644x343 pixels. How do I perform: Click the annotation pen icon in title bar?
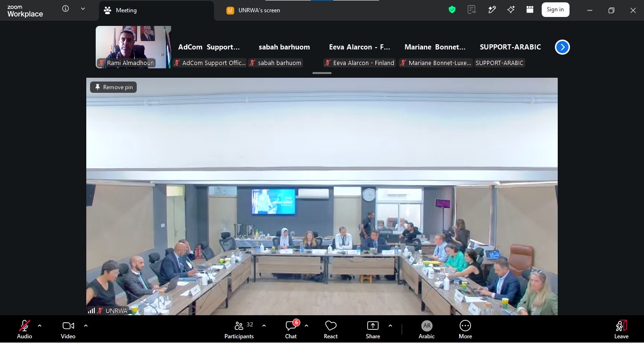coord(492,10)
